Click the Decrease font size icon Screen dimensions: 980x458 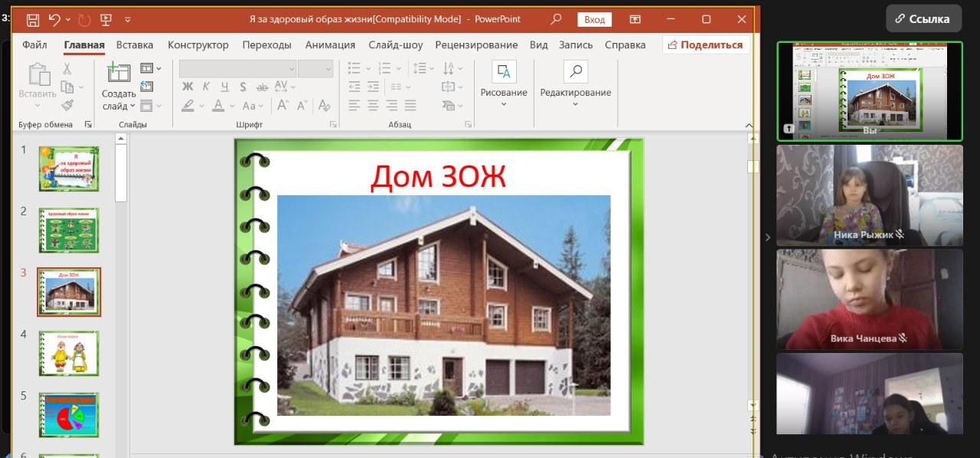302,106
